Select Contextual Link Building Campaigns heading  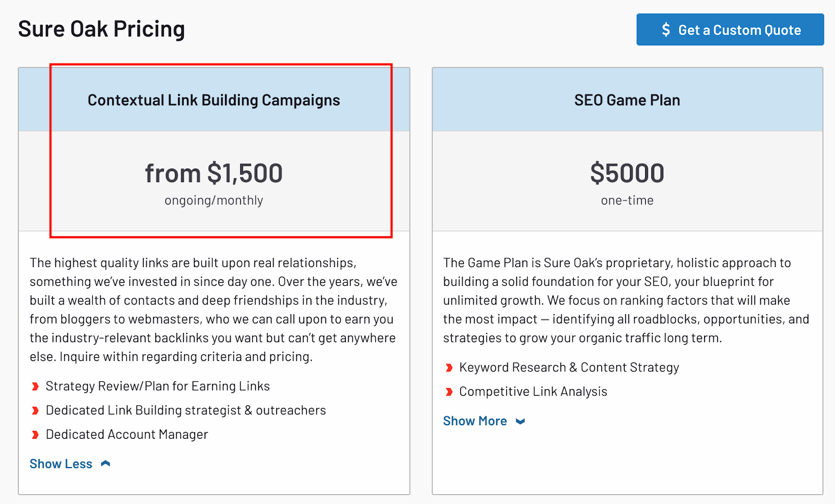click(213, 100)
